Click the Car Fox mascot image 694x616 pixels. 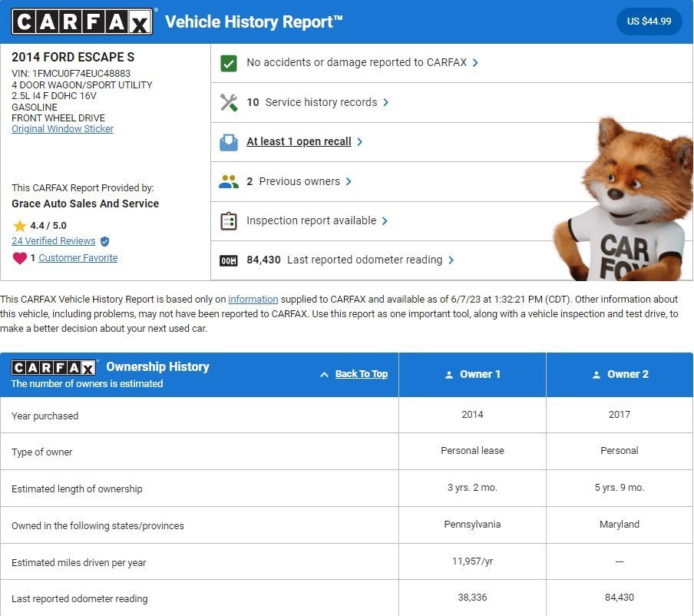(623, 199)
